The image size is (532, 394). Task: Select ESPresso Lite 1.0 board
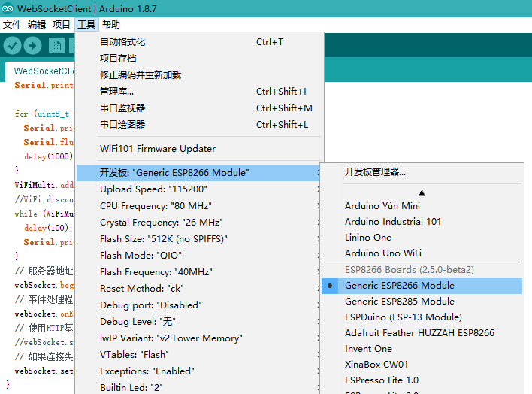[422, 380]
